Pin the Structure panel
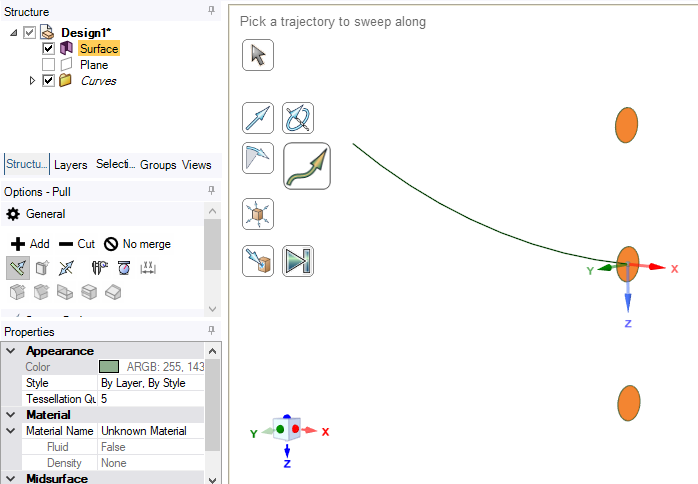Image resolution: width=698 pixels, height=484 pixels. 211,10
